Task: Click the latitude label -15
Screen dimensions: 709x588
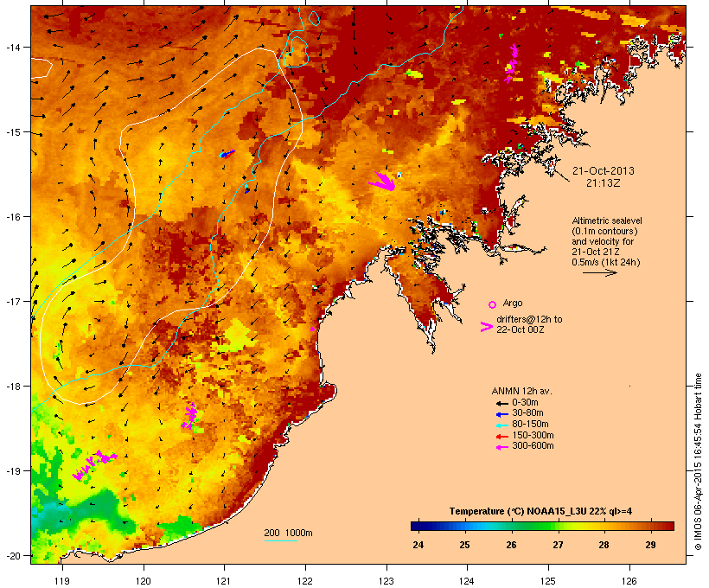Action: click(12, 132)
